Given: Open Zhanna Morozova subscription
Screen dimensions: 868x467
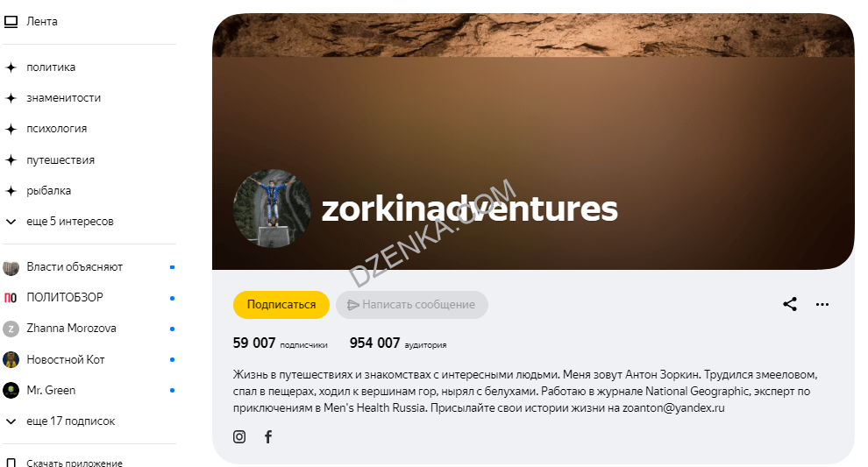Looking at the screenshot, I should 71,328.
